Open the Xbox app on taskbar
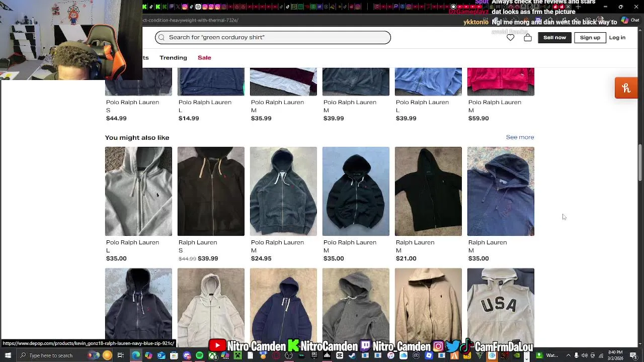Image resolution: width=644 pixels, height=362 pixels. click(212, 355)
